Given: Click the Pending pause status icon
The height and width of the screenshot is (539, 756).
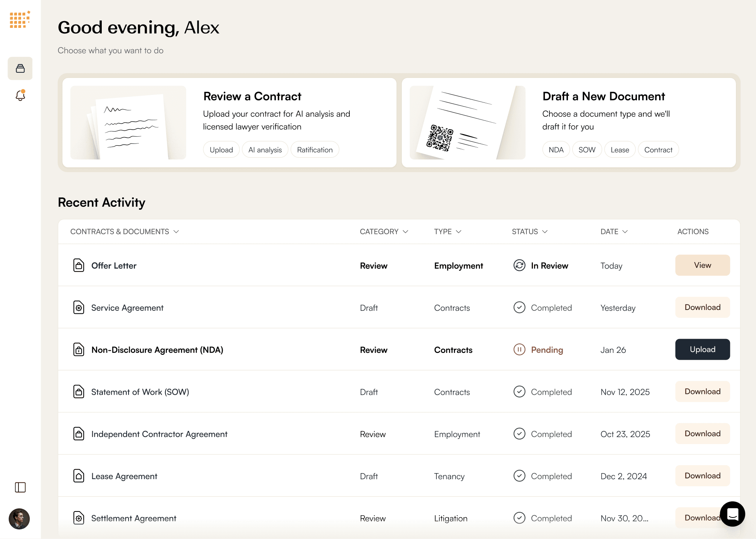Looking at the screenshot, I should 519,350.
